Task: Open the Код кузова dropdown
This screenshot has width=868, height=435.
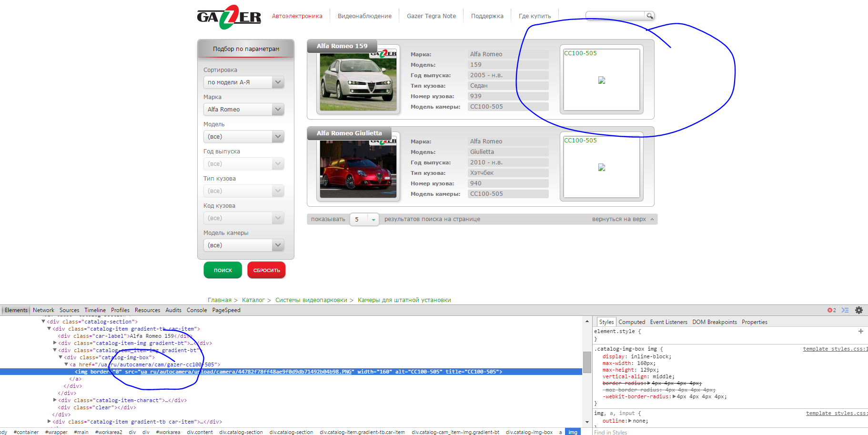Action: click(244, 218)
